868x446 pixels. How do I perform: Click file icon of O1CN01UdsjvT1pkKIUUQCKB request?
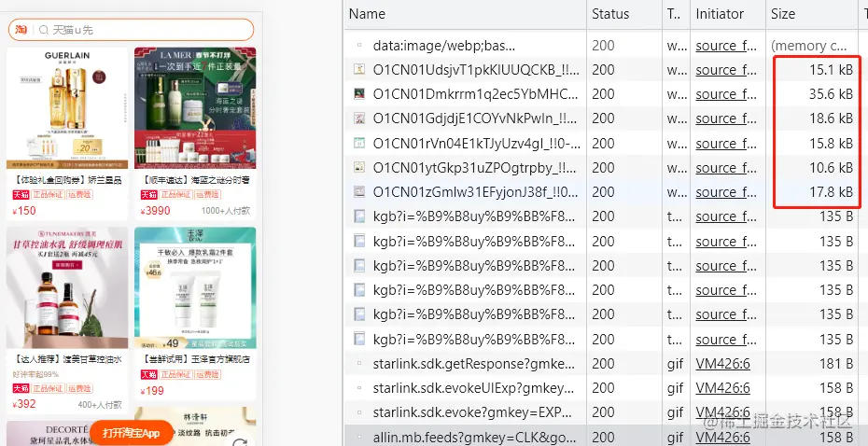click(360, 70)
